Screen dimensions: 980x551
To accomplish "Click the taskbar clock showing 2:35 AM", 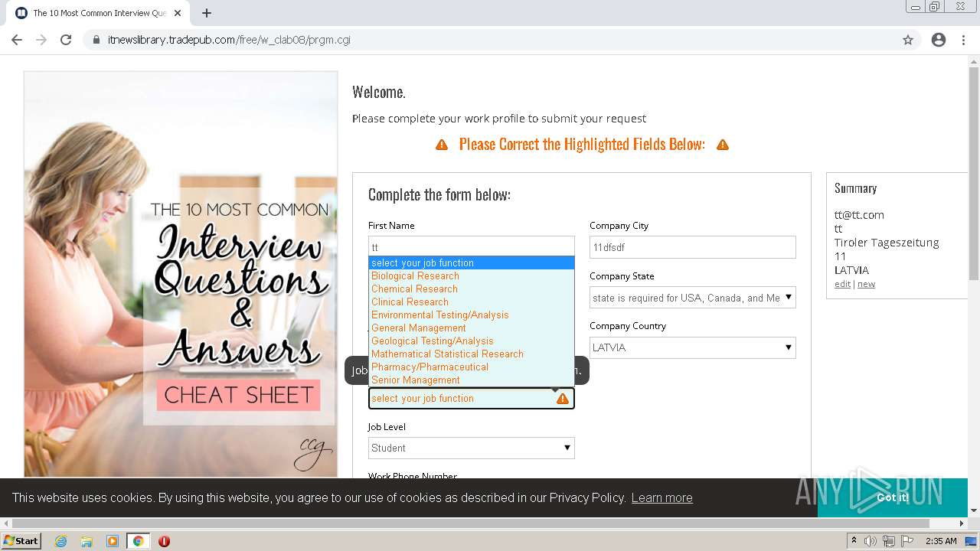I will pos(941,541).
